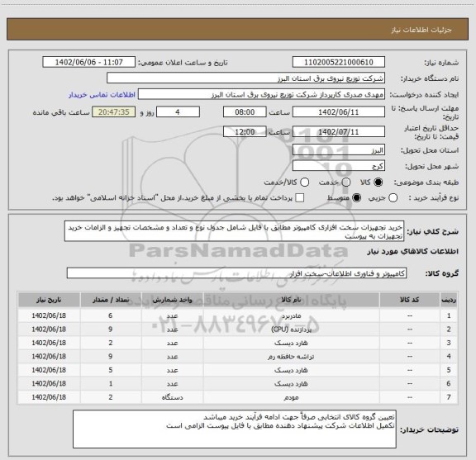This screenshot has height=460, width=476.
Task: Select the پردازنده (CPU) item name
Action: [x=291, y=330]
